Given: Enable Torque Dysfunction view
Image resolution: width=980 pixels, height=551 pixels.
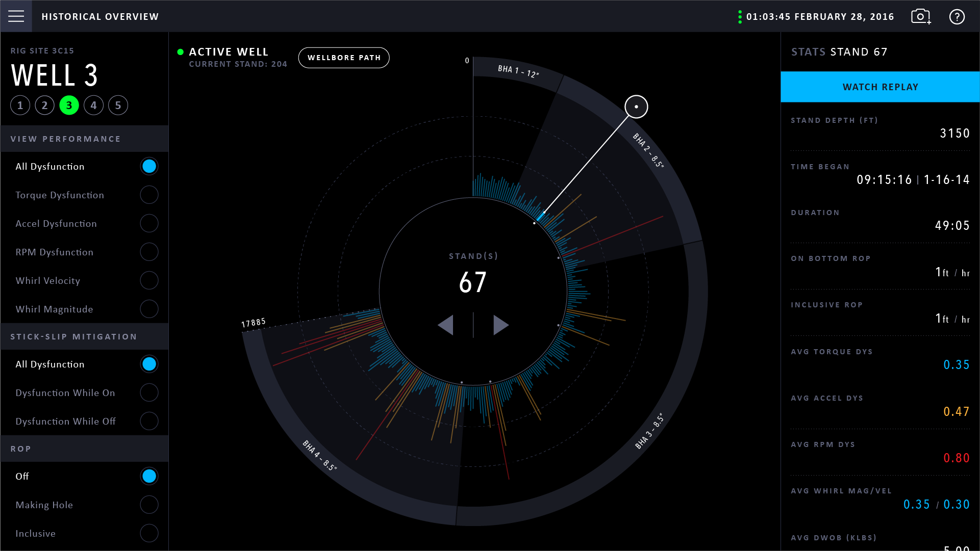Looking at the screenshot, I should coord(149,195).
